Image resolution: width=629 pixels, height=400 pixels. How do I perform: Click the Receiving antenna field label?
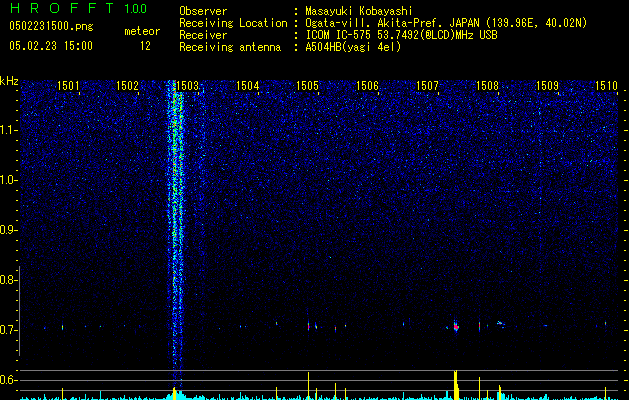tap(230, 47)
